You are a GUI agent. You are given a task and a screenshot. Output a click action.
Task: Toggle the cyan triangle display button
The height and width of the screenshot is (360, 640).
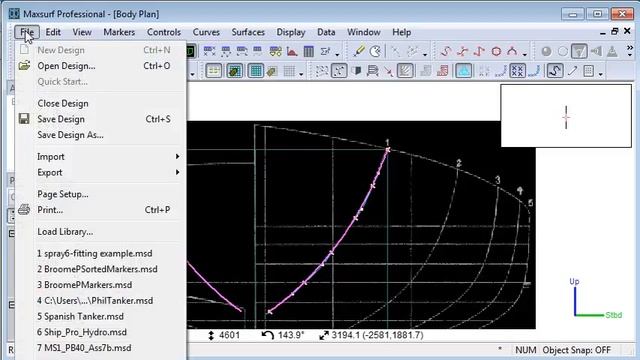click(x=464, y=70)
